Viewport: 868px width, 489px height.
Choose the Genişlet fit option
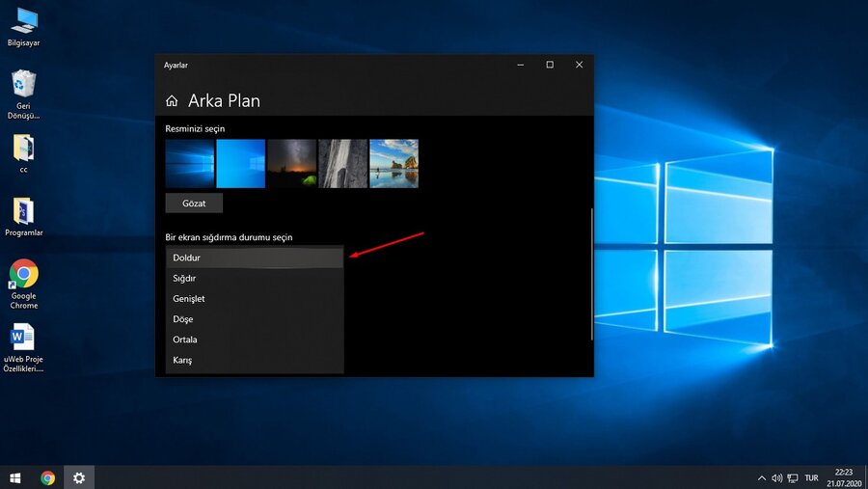[x=255, y=298]
